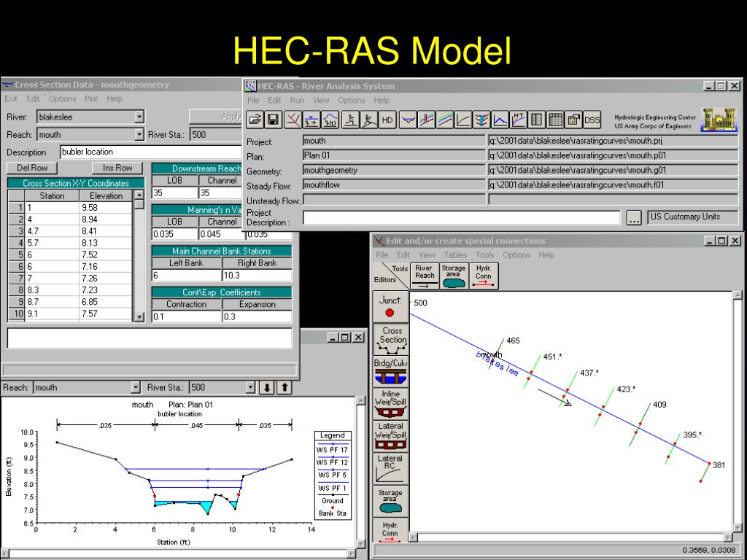Click the Expansion coefficient field 0.3
747x560 pixels.
257,316
